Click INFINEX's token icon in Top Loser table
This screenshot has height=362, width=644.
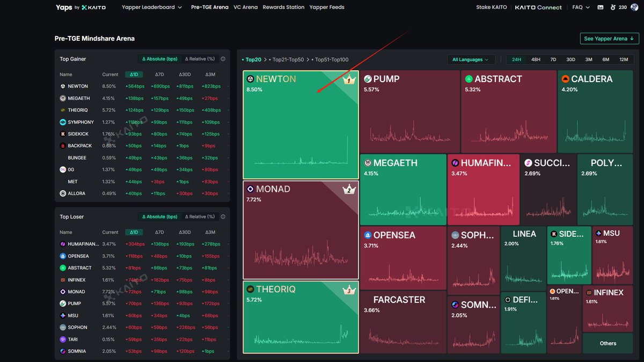[63, 280]
